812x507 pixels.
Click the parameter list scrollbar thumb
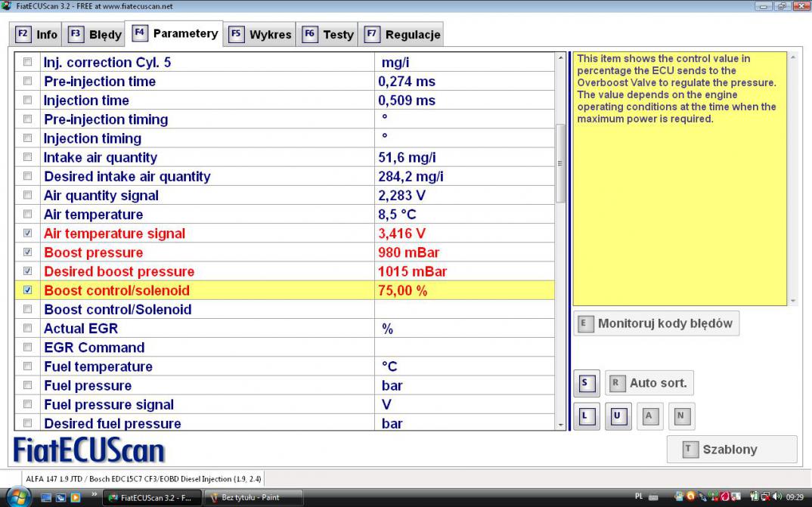560,162
